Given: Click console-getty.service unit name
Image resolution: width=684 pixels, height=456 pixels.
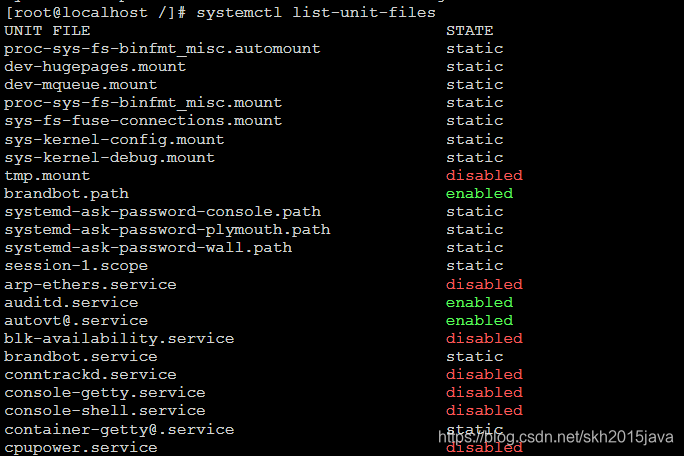Looking at the screenshot, I should tap(105, 393).
